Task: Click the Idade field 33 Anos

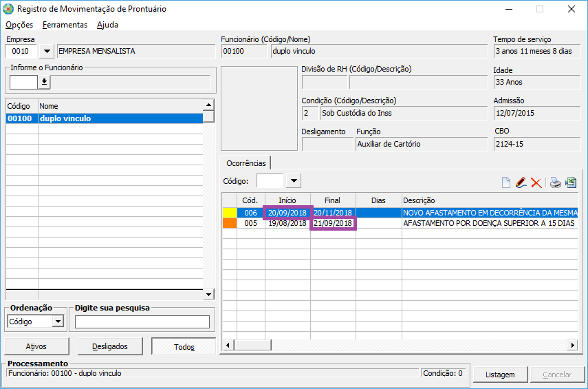Action: click(537, 82)
